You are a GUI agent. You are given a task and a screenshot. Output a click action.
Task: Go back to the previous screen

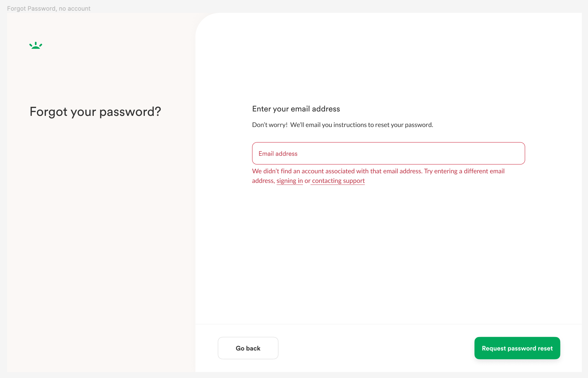[x=248, y=348]
